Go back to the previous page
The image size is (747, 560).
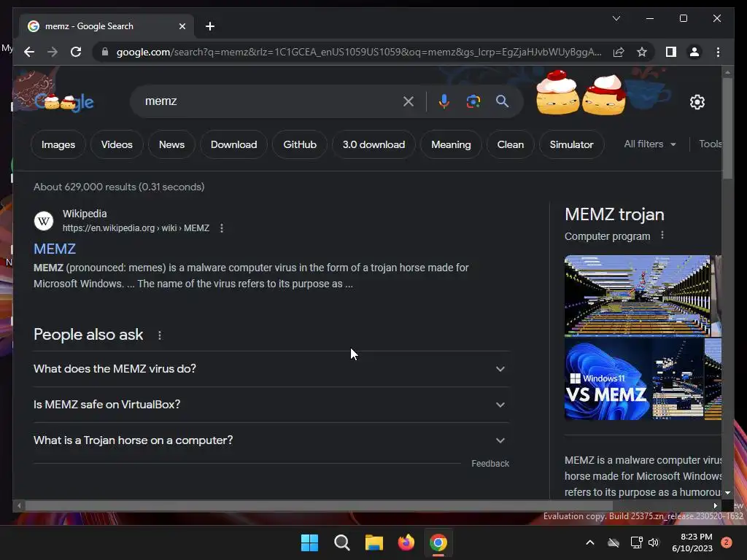coord(29,52)
